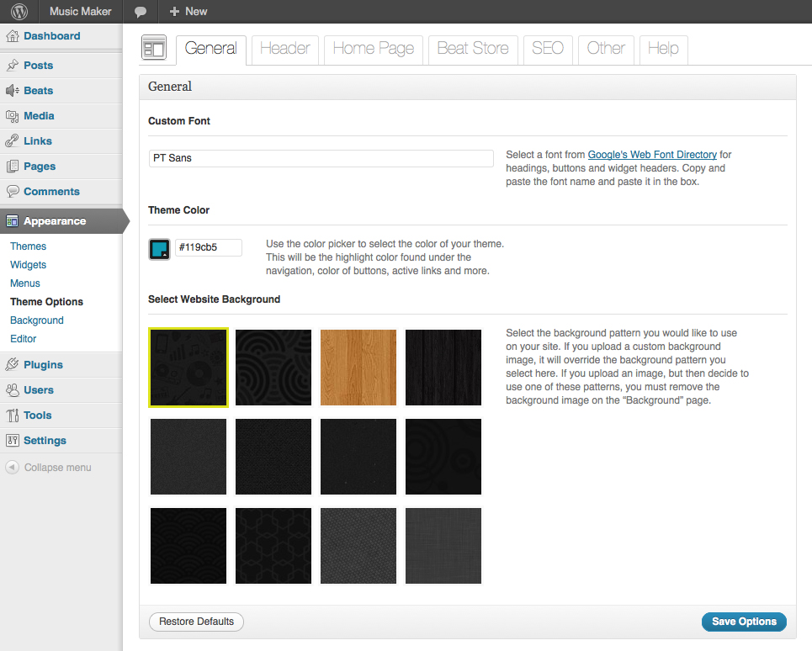Click the WordPress logo icon
Image resolution: width=812 pixels, height=651 pixels.
(x=19, y=12)
